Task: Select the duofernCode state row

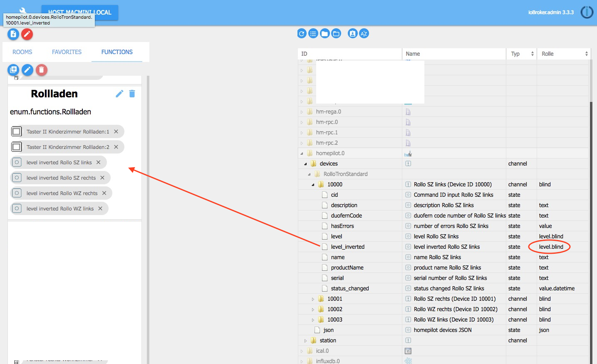Action: point(444,215)
